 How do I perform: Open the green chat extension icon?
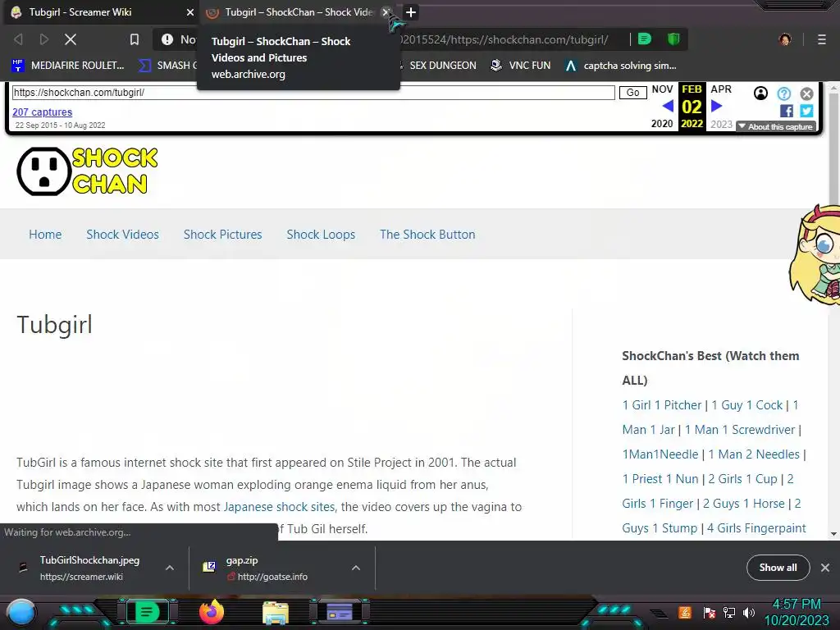pyautogui.click(x=645, y=39)
